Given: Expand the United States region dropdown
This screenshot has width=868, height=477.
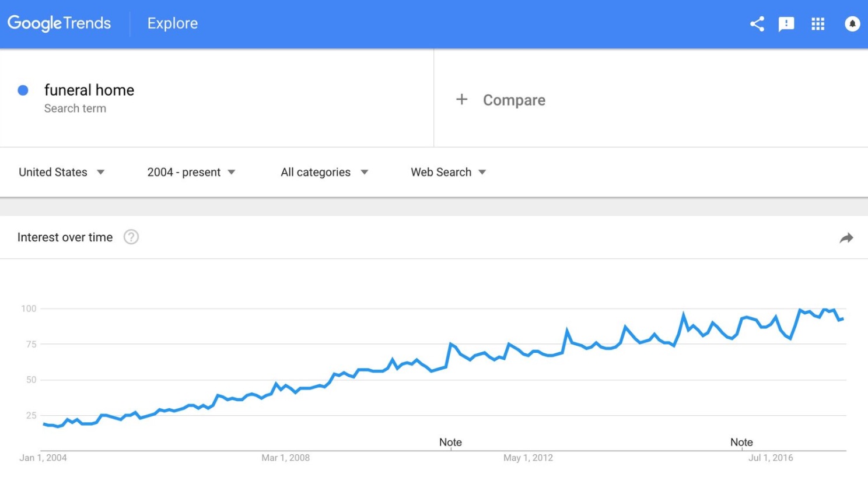Looking at the screenshot, I should [x=62, y=172].
